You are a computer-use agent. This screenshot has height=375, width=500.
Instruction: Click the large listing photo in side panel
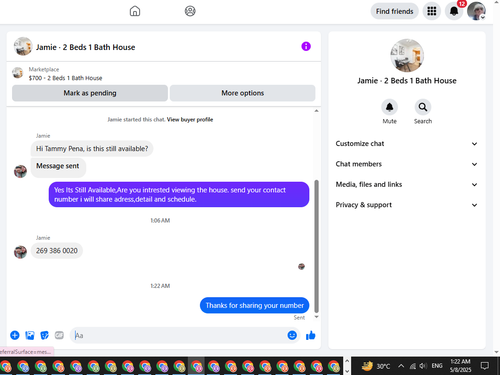point(407,55)
